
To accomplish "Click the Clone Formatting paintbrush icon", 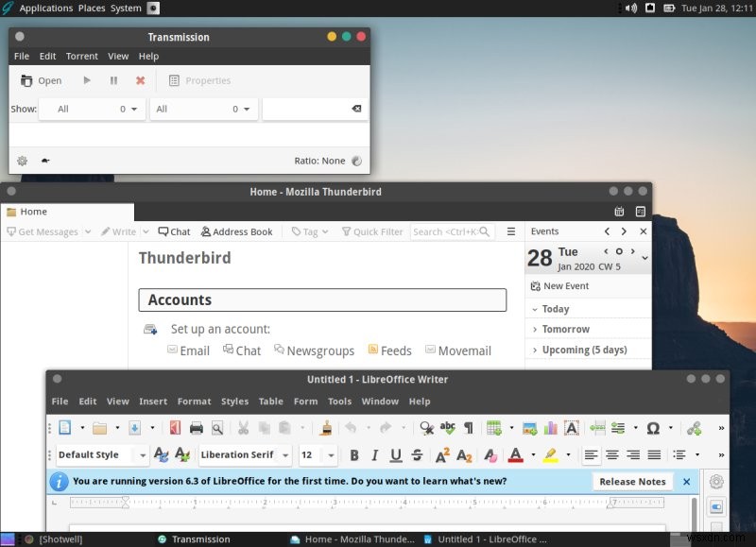I will pos(326,427).
